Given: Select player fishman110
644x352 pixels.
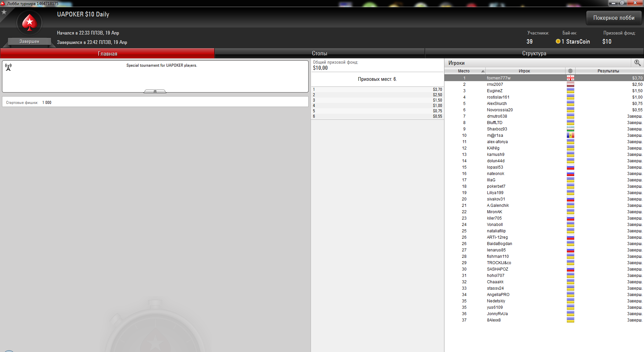Looking at the screenshot, I should [544, 256].
